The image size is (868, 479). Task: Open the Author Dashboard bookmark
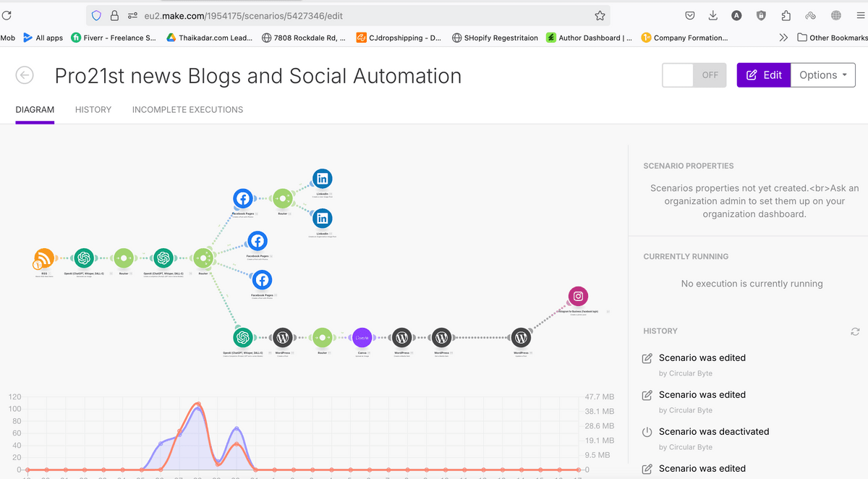click(589, 38)
